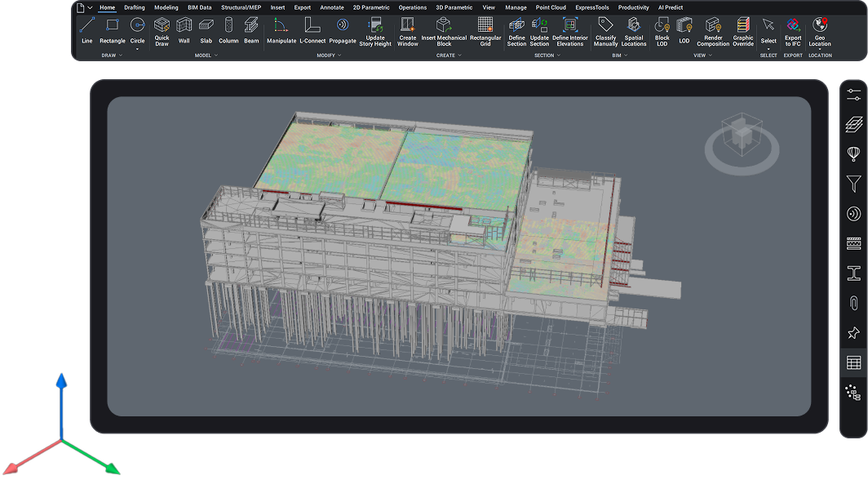
Task: Activate the L-Connect tool
Action: [312, 30]
